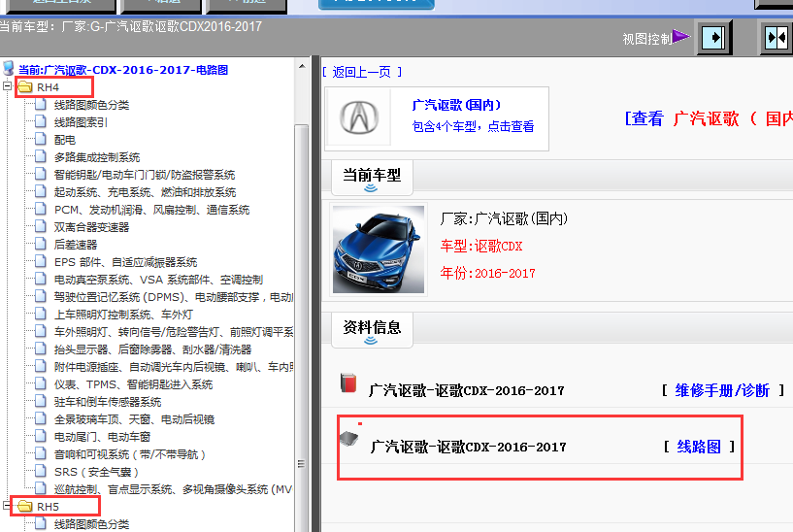
Task: Open 智能钥匙/电动车门门锁/防盗报警系统 item
Action: coord(145,175)
